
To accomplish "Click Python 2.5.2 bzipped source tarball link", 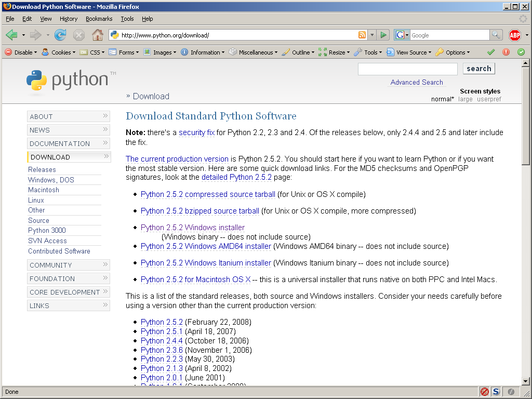I will (200, 211).
